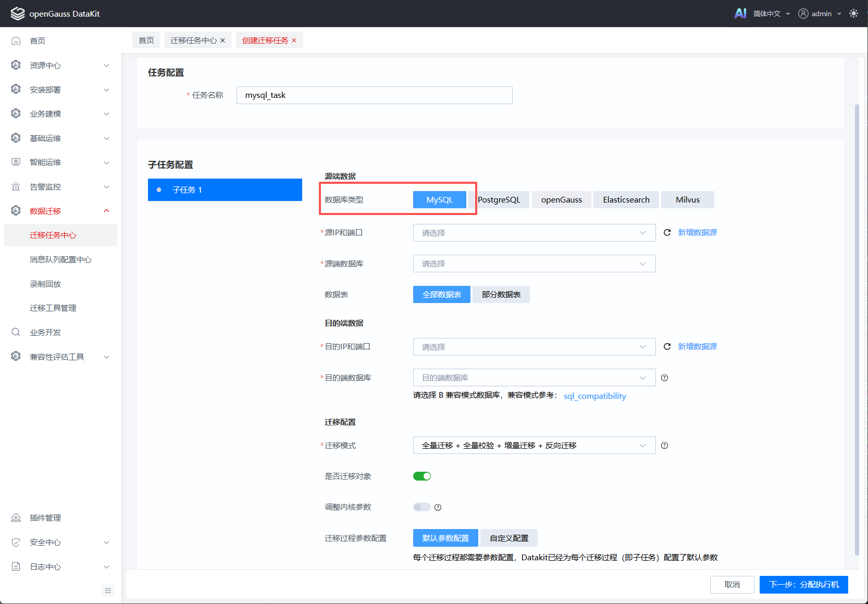This screenshot has width=868, height=604.
Task: Click the 业务开发 search icon
Action: tap(16, 332)
